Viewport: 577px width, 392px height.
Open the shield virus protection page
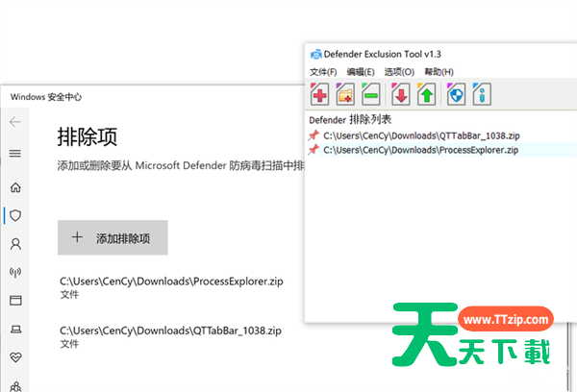[15, 215]
